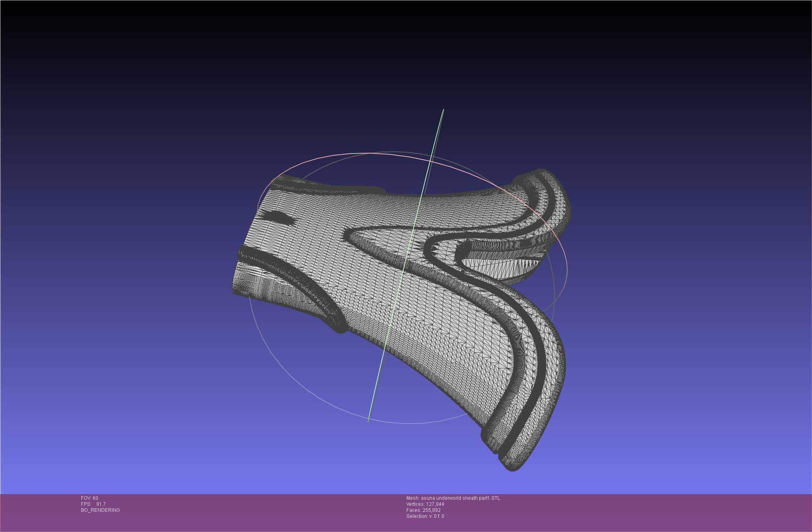
Task: Click the BO_RENDERING status text
Action: point(100,510)
